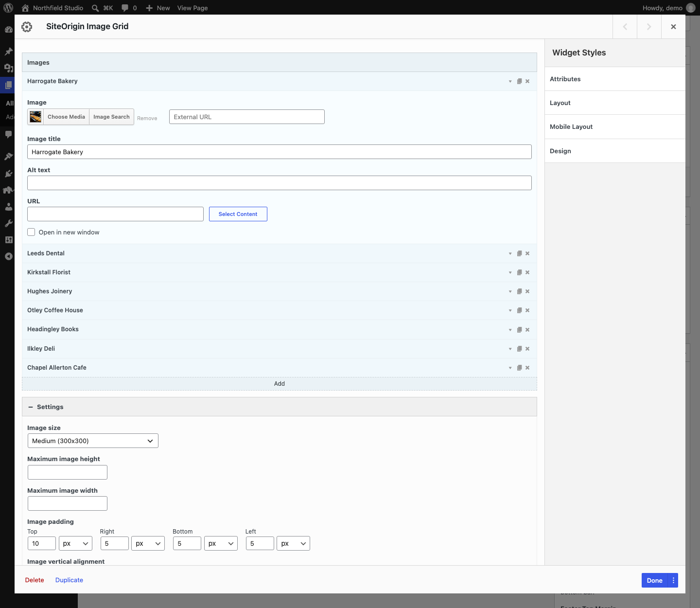Screen dimensions: 700x608
Task: Copy the Hughes Joinery image row
Action: click(x=519, y=291)
